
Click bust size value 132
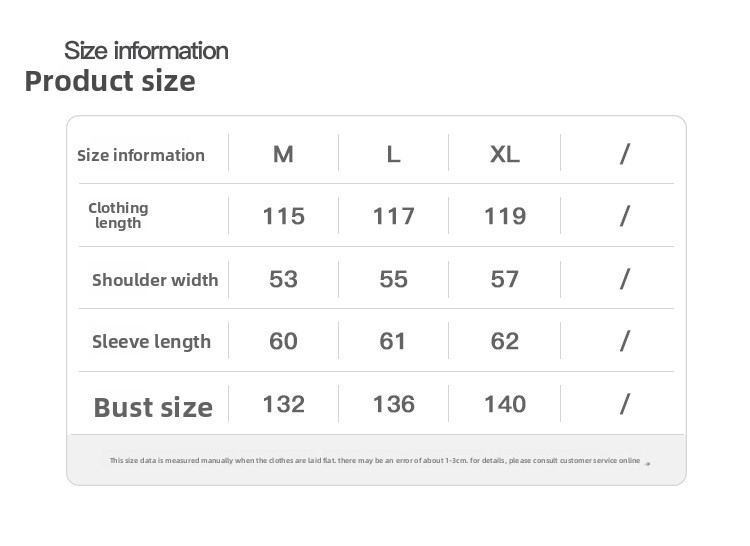click(x=283, y=404)
